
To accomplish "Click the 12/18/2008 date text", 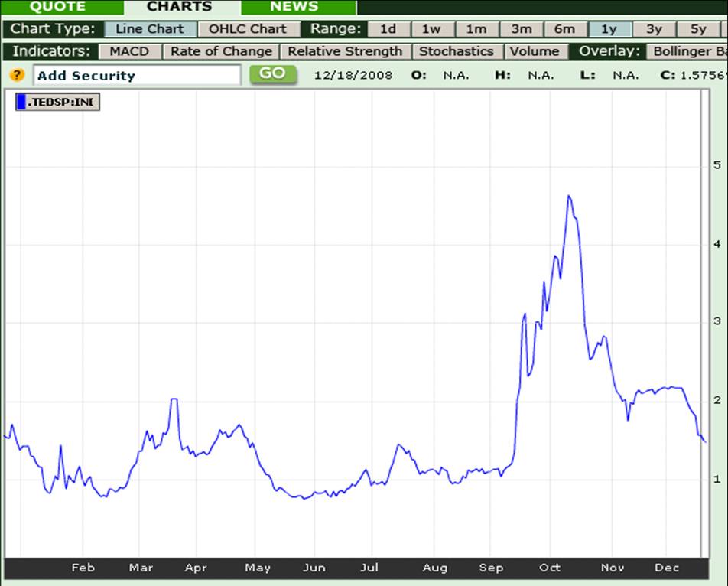I will pos(353,75).
